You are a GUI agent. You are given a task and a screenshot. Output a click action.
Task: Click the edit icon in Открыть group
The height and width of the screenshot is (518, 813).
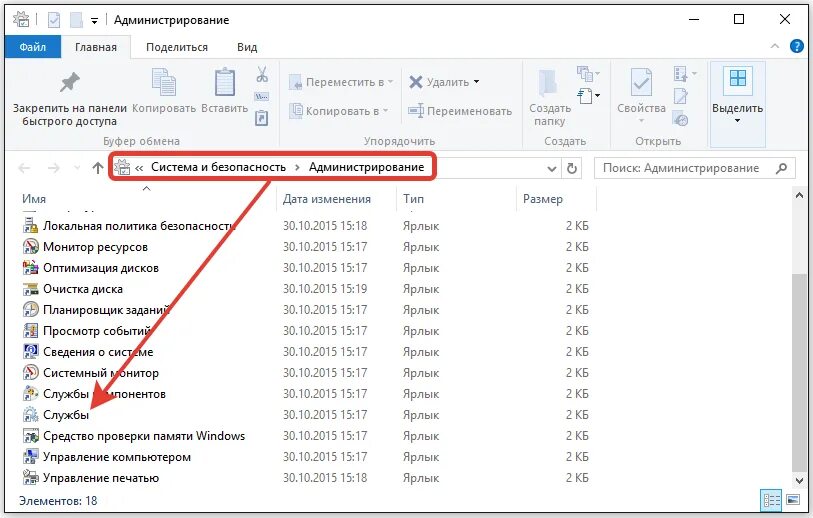tap(680, 96)
